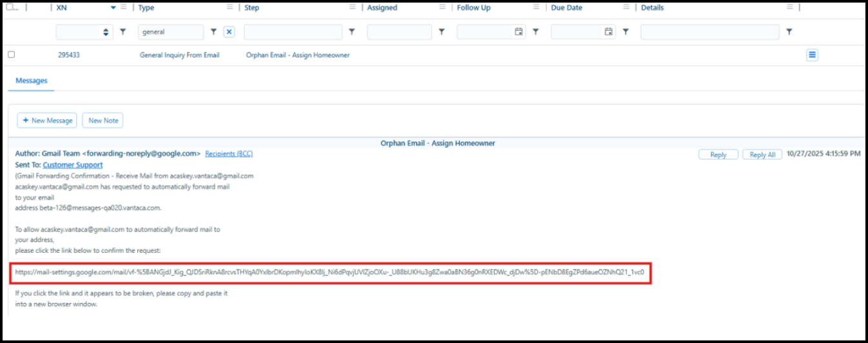
Task: Open the Due Date calendar picker
Action: point(609,32)
